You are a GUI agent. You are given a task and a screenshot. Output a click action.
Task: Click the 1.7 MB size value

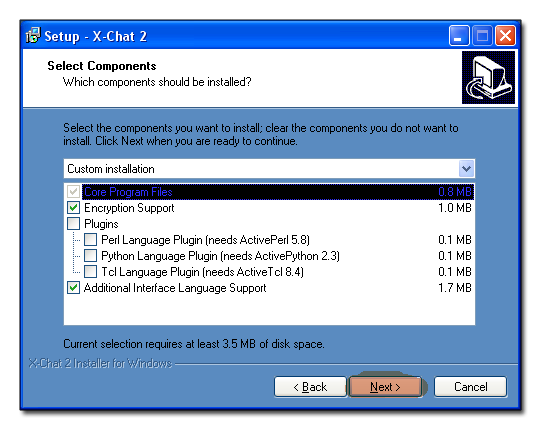455,288
